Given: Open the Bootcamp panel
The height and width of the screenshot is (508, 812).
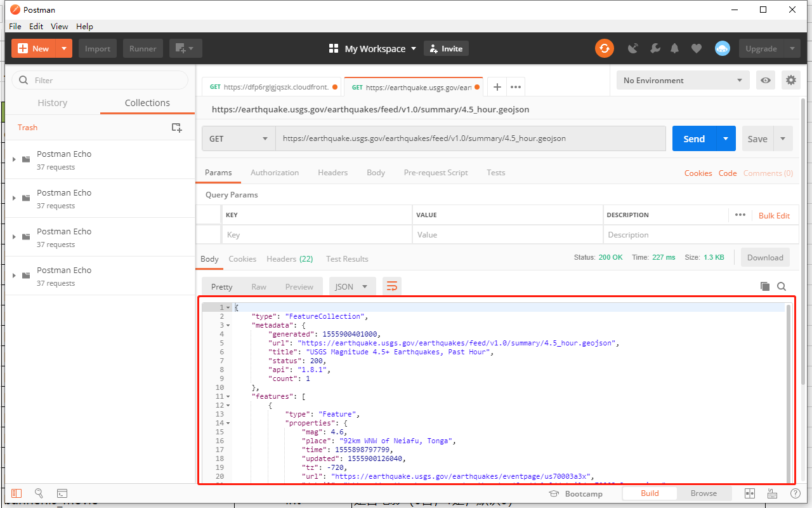Looking at the screenshot, I should click(x=582, y=493).
